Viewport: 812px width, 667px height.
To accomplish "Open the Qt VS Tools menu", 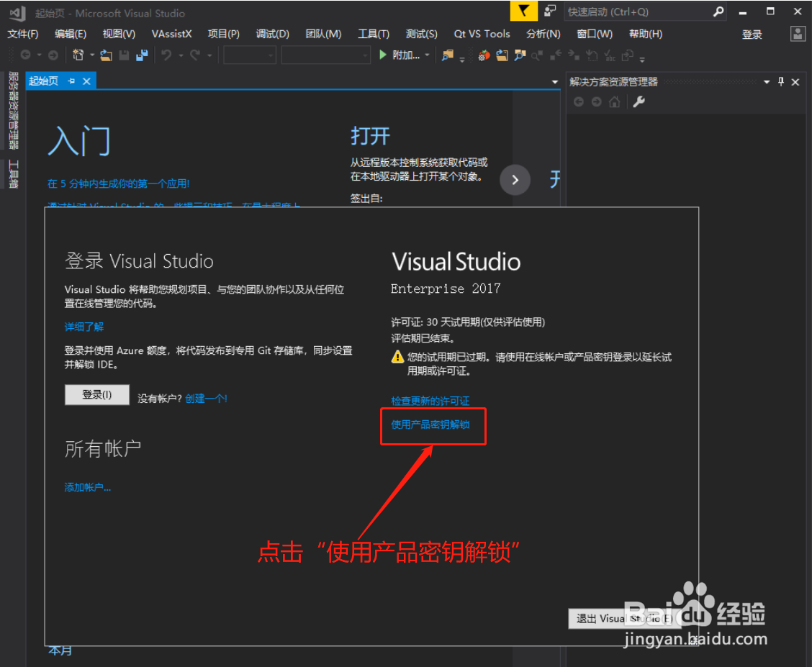I will (x=482, y=34).
